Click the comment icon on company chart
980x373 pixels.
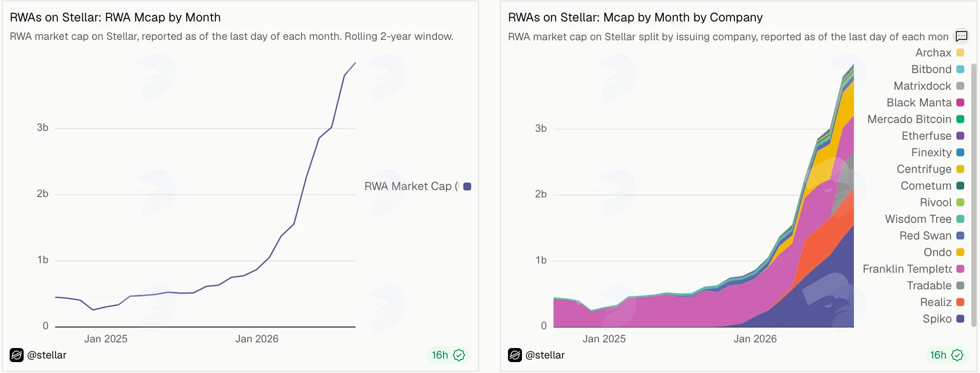pyautogui.click(x=961, y=36)
